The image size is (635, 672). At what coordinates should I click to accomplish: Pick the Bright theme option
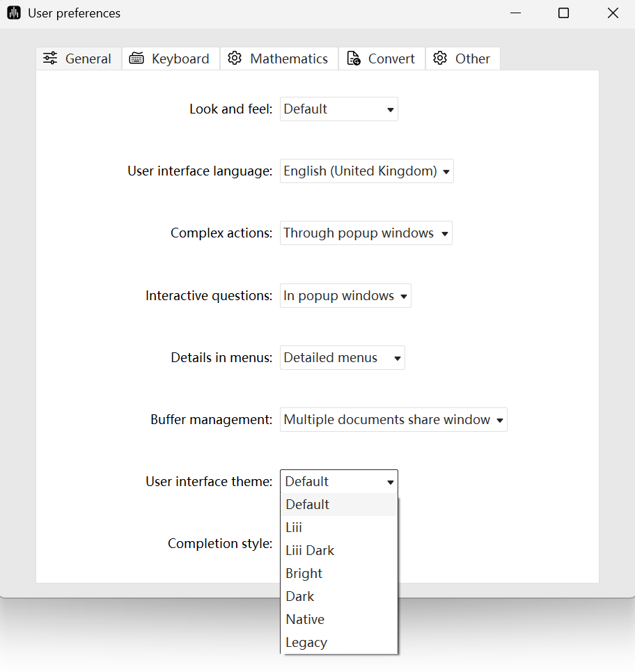[x=304, y=573]
